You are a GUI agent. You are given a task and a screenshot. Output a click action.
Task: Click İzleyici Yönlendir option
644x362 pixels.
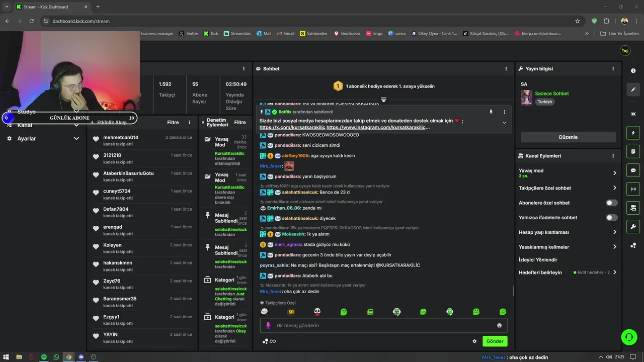coord(538,260)
